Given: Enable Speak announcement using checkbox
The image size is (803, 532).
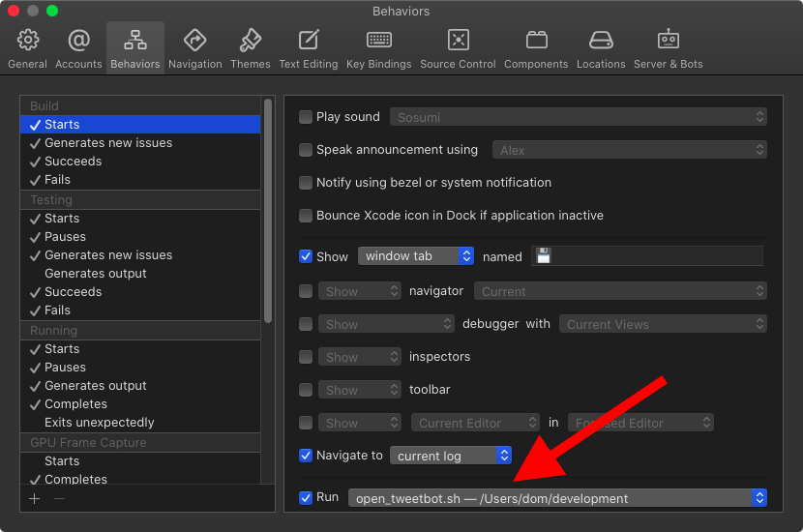Looking at the screenshot, I should pos(306,150).
